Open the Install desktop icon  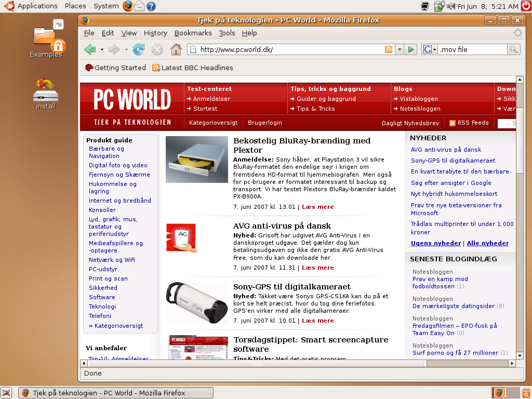[x=46, y=94]
